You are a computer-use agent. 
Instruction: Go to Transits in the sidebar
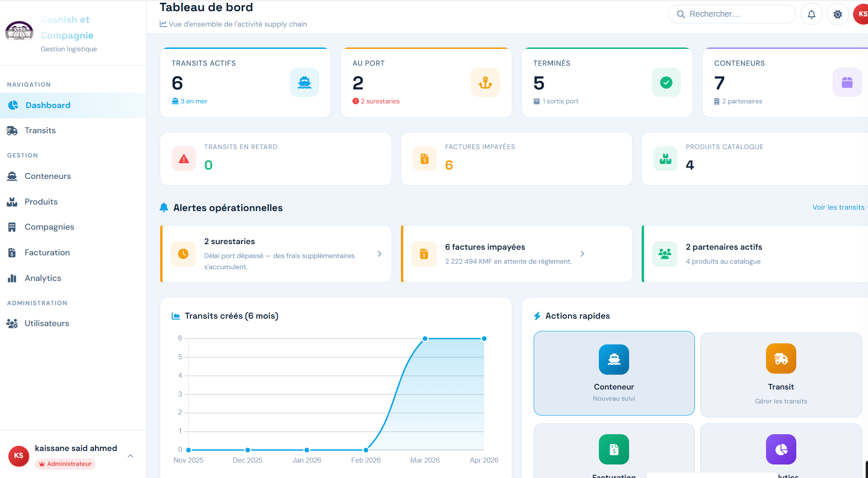73,130
